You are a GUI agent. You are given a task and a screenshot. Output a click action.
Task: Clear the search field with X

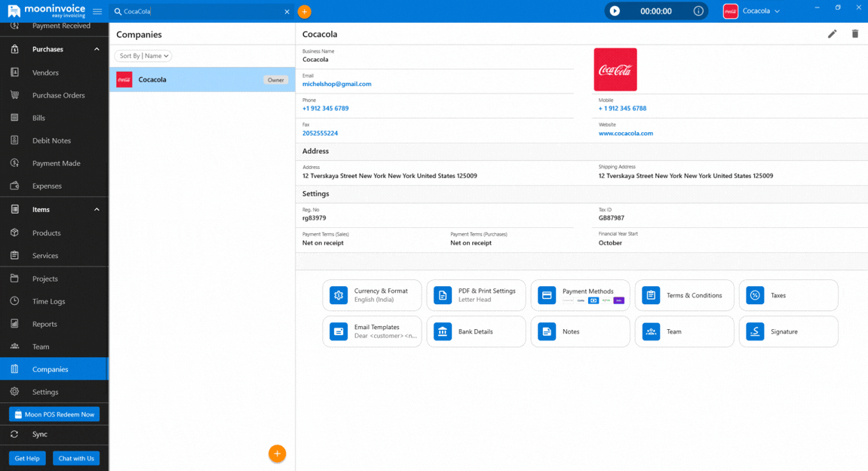click(287, 11)
